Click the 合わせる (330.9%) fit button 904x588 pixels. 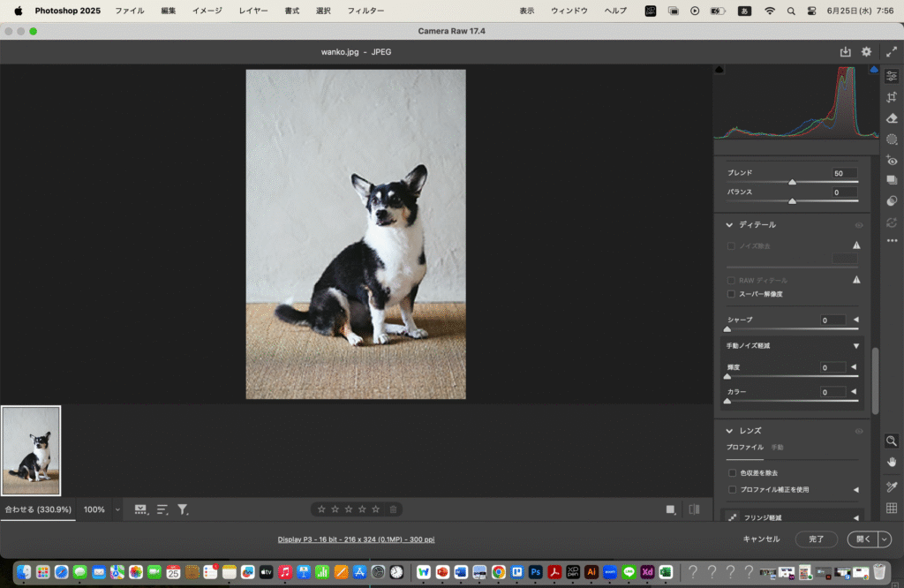[38, 509]
